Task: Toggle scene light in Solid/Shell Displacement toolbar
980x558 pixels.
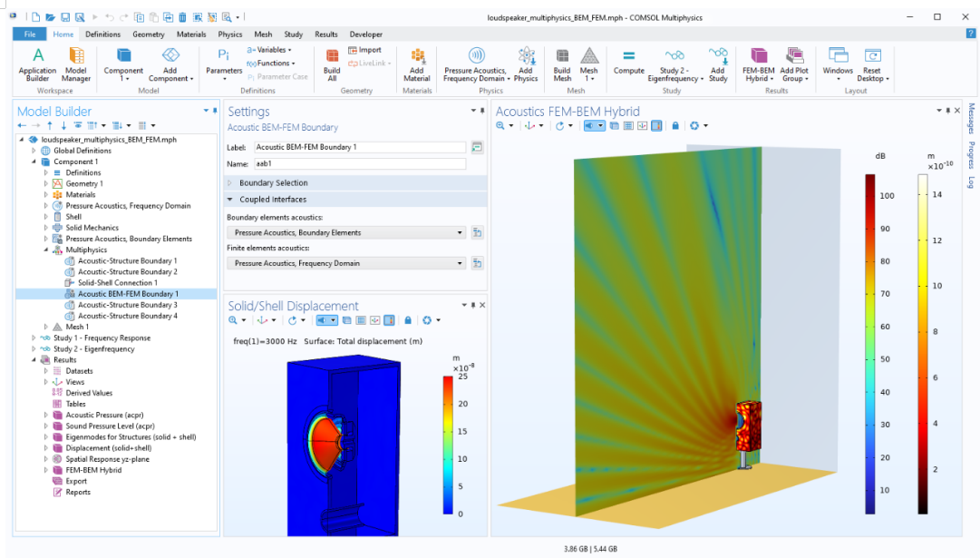Action: pyautogui.click(x=323, y=320)
